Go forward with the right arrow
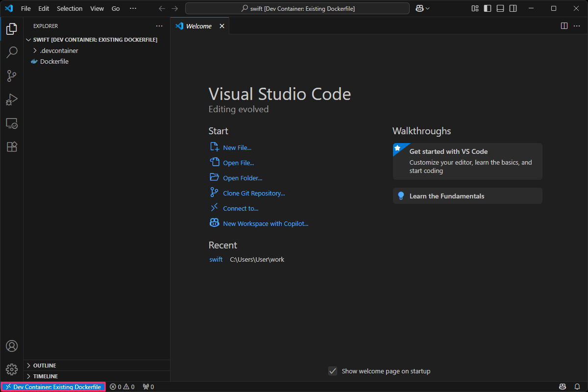The width and height of the screenshot is (588, 392). click(175, 8)
